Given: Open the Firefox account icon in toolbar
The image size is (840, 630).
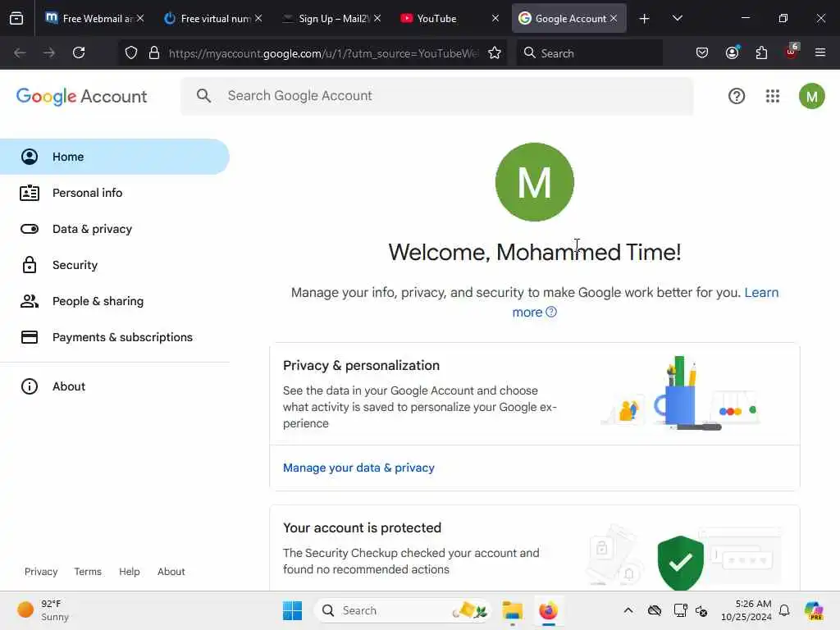Looking at the screenshot, I should click(x=732, y=52).
